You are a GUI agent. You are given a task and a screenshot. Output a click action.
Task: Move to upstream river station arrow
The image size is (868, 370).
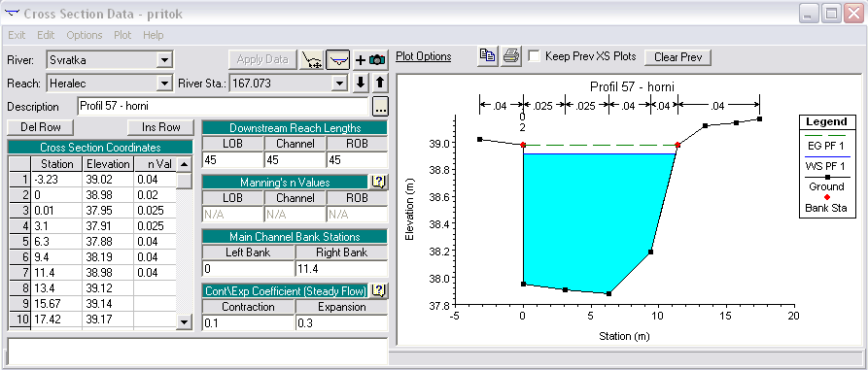tap(380, 83)
